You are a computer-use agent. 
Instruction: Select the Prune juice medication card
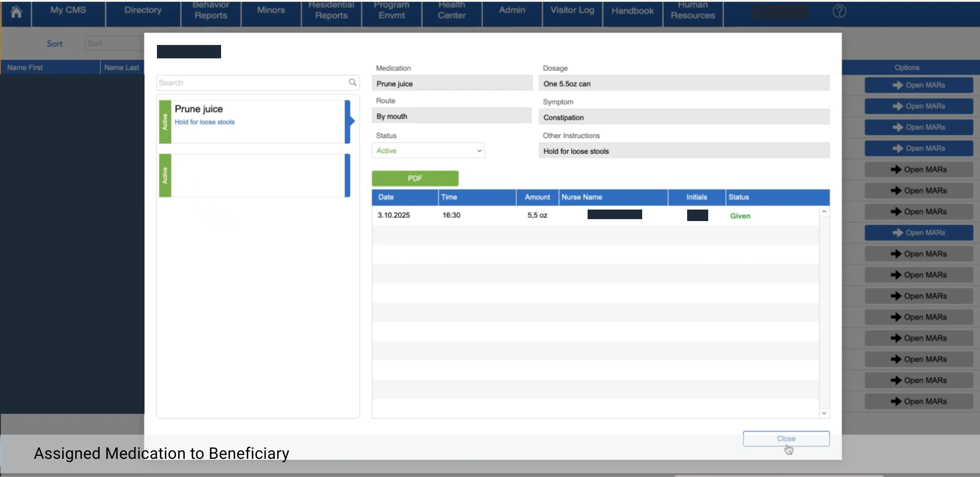click(255, 122)
